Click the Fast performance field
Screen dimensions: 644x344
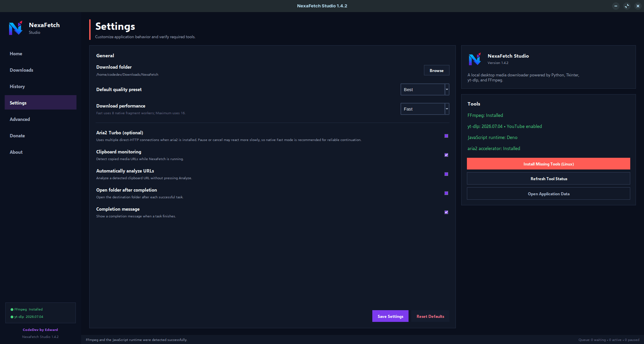(x=423, y=109)
